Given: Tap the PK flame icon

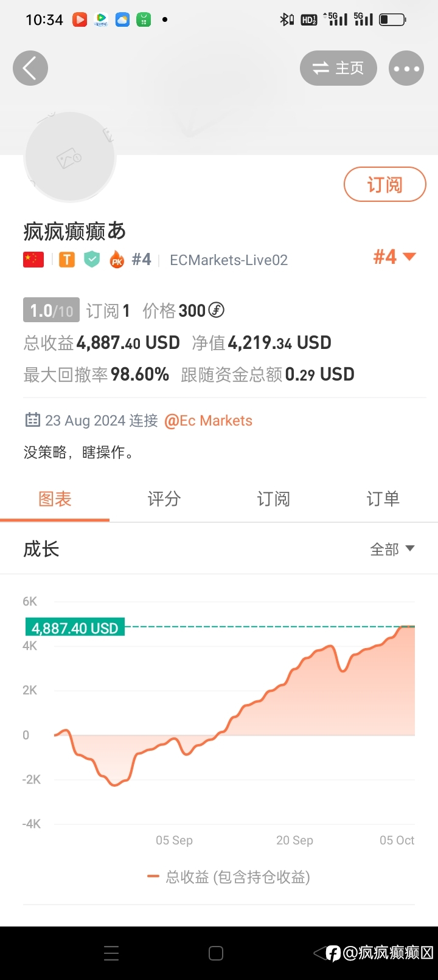Looking at the screenshot, I should click(x=117, y=260).
